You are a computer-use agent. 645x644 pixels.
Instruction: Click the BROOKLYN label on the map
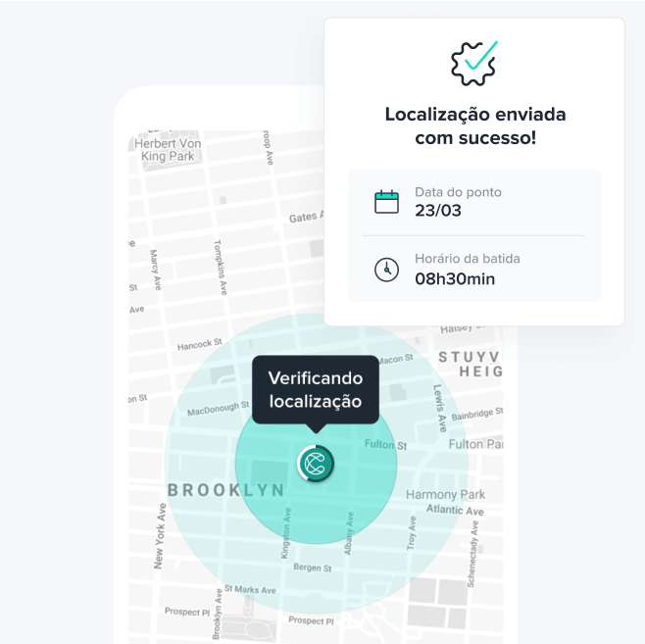point(225,490)
